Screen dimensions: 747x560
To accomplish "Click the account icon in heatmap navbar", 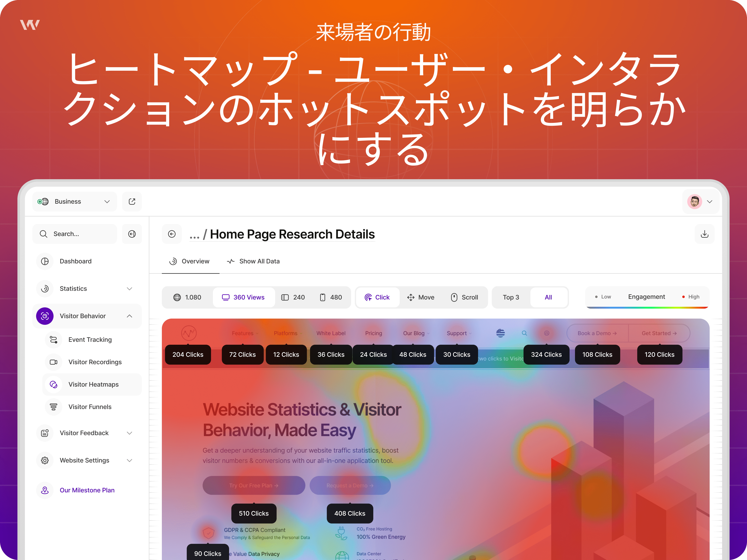I will coord(547,333).
